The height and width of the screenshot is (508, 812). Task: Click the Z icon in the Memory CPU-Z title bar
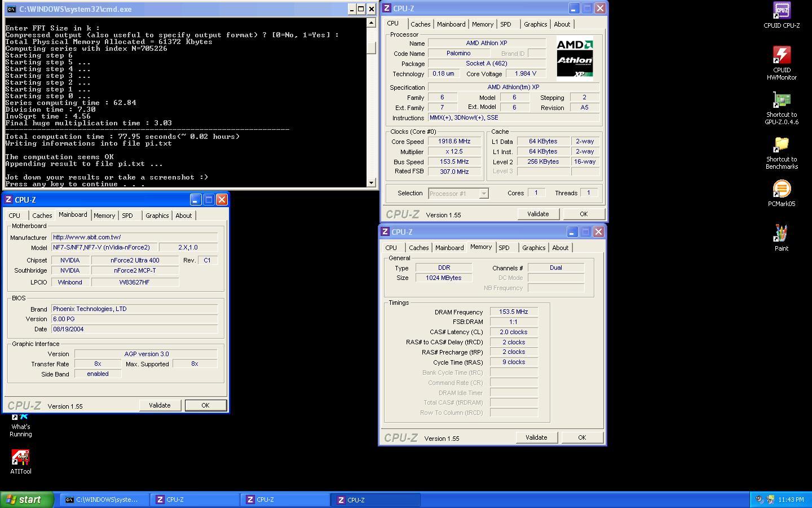click(385, 232)
